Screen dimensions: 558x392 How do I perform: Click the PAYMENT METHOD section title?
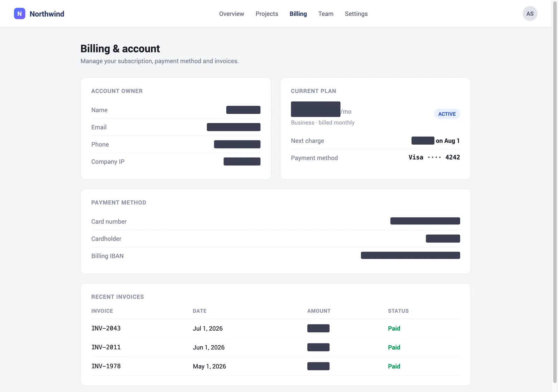click(x=119, y=202)
